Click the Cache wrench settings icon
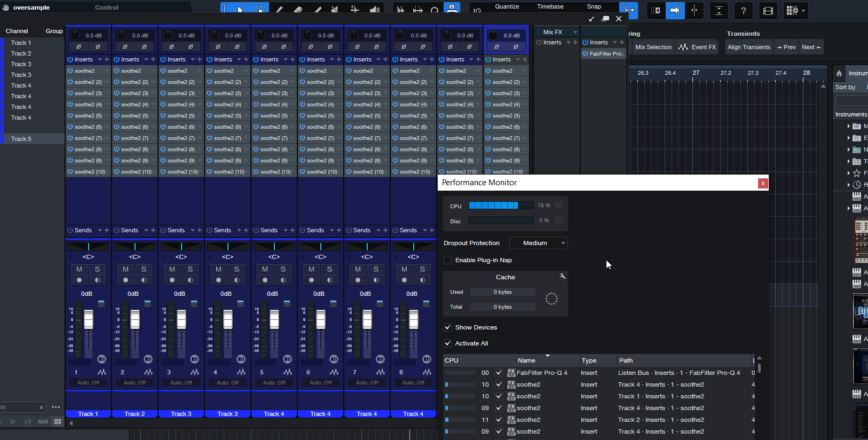 [562, 276]
